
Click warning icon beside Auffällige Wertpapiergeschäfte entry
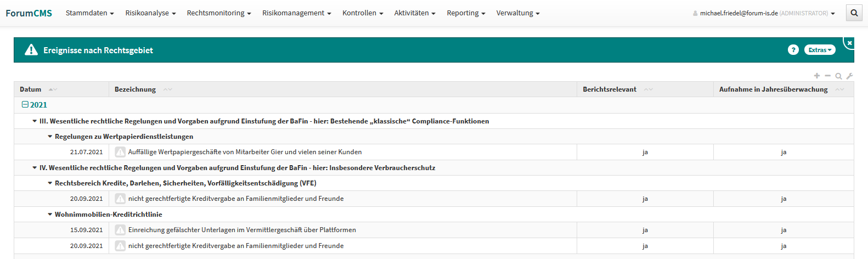click(120, 152)
